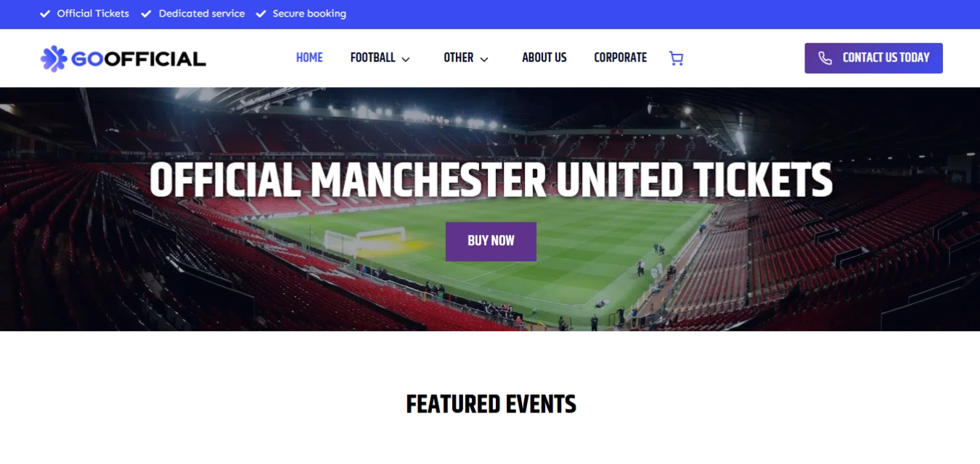This screenshot has width=980, height=464.
Task: Click the Official Tickets text in top bar
Action: tap(93, 14)
